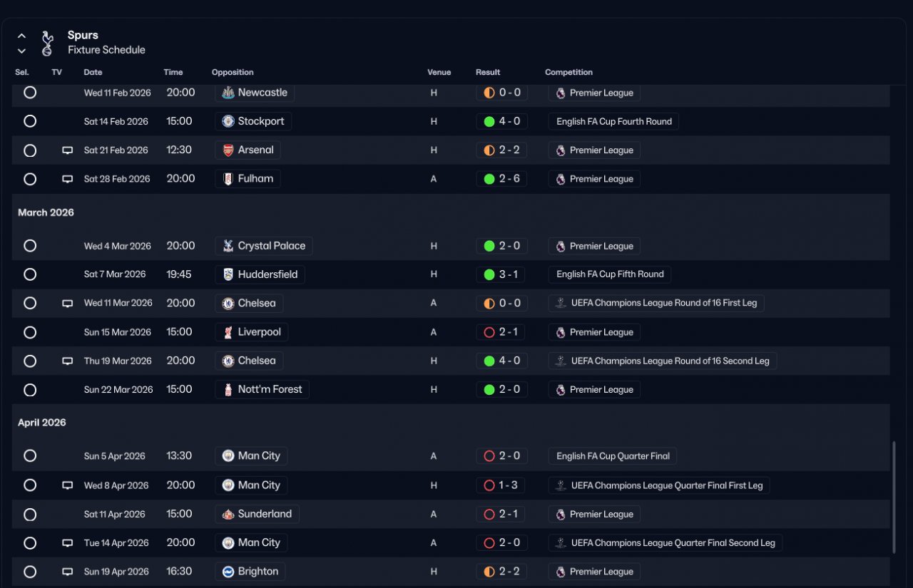
Task: Open the Man City opposition button for 5 Apr
Action: coord(251,455)
